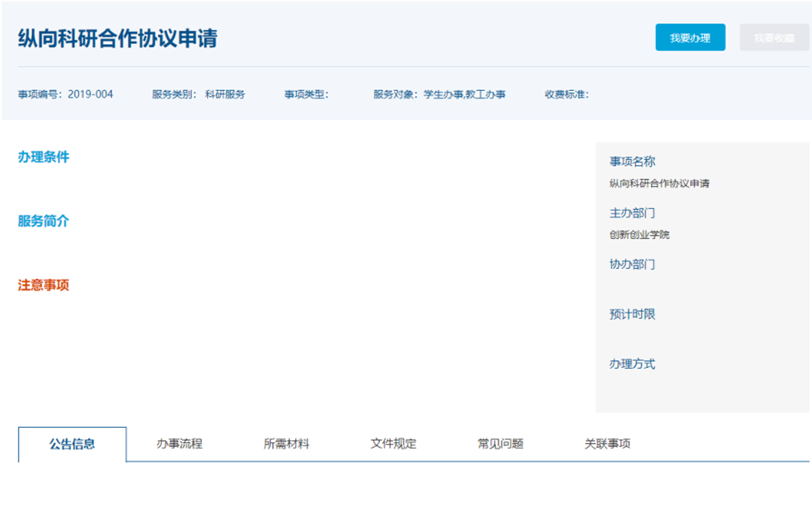Click the page title 纵向科研合作协议申请
The width and height of the screenshot is (812, 524).
click(118, 39)
